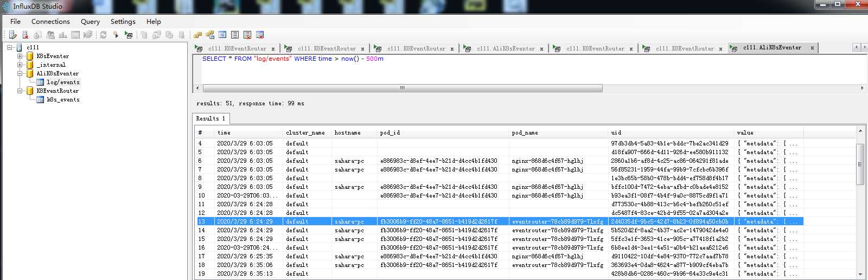Click the time column header

(x=248, y=132)
